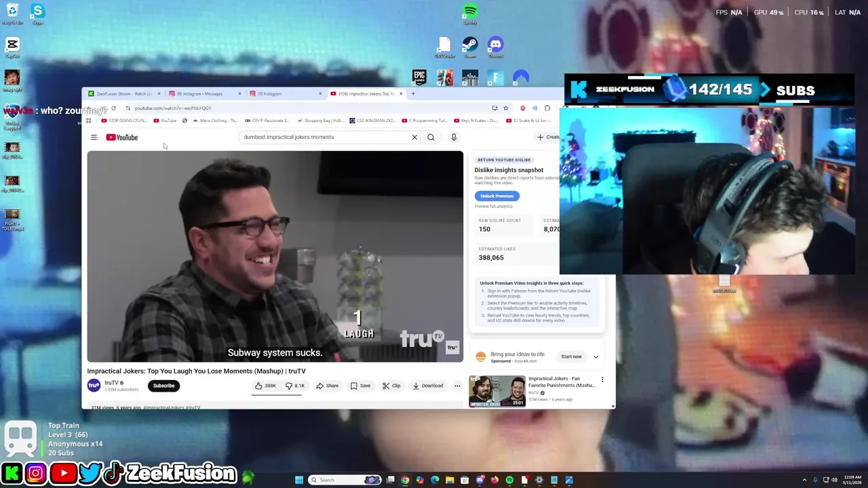Save the video to a playlist
The width and height of the screenshot is (868, 488).
[360, 386]
